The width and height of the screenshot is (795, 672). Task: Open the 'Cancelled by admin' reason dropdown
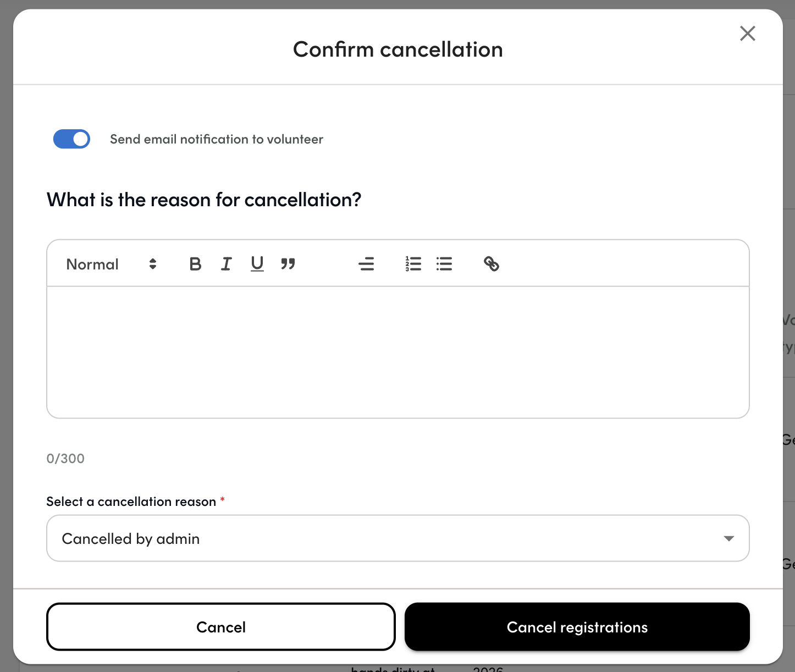click(x=398, y=538)
